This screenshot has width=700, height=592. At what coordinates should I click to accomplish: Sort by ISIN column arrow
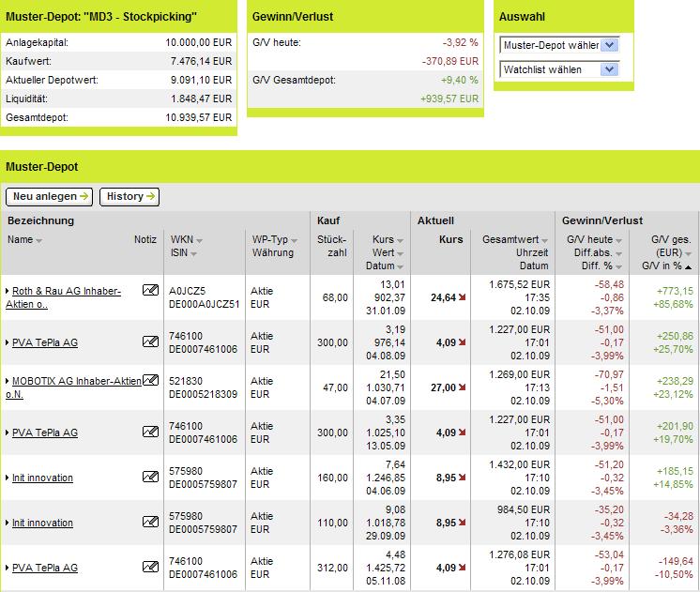(x=193, y=254)
